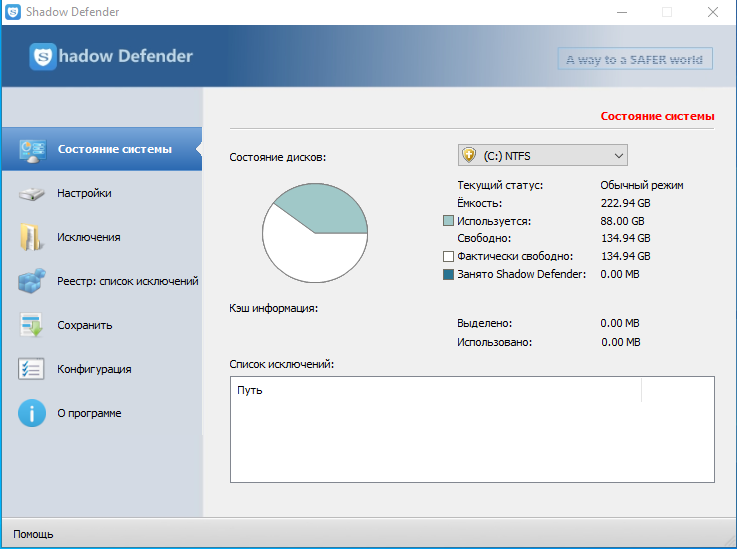Open the Настройки section
The image size is (737, 549).
pos(102,193)
